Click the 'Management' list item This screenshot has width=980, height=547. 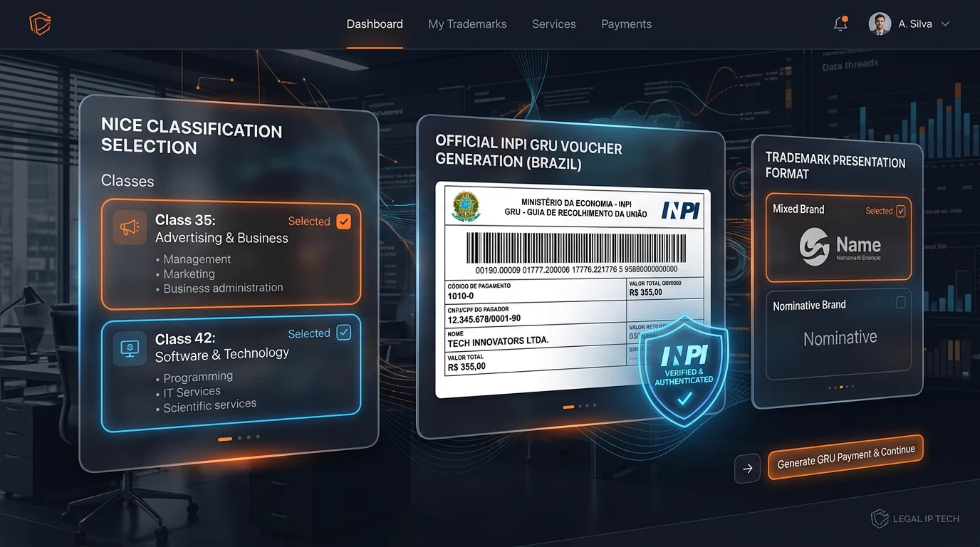point(197,259)
